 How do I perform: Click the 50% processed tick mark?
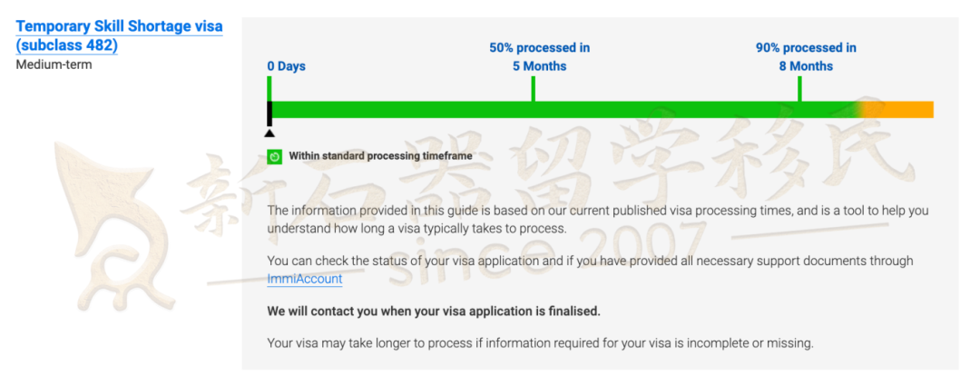click(x=534, y=89)
